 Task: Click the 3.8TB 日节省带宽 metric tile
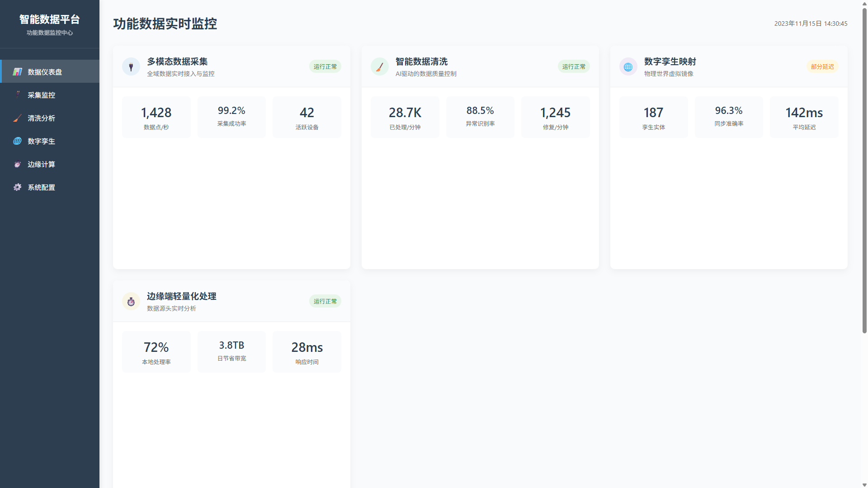(x=231, y=351)
